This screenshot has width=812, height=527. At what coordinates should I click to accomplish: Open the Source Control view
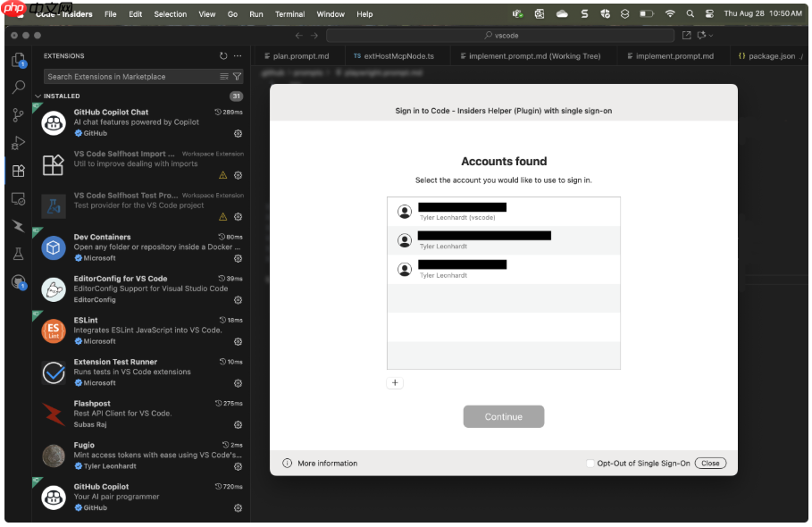click(18, 115)
